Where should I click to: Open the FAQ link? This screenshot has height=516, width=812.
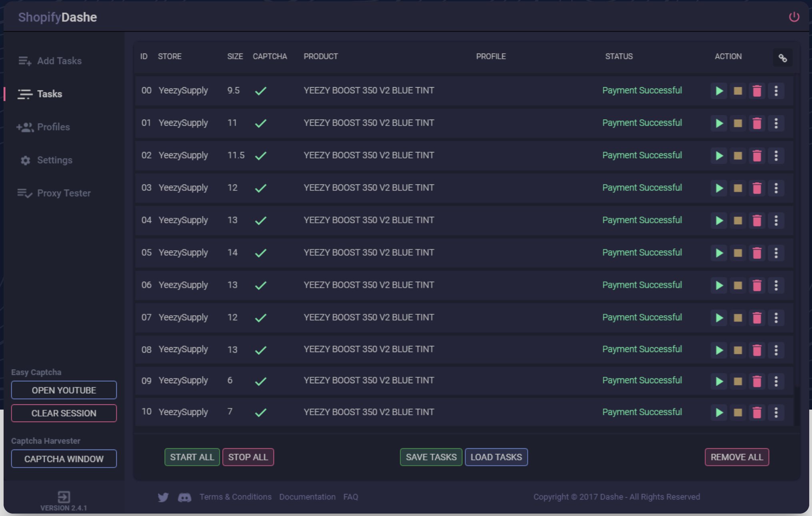[351, 497]
